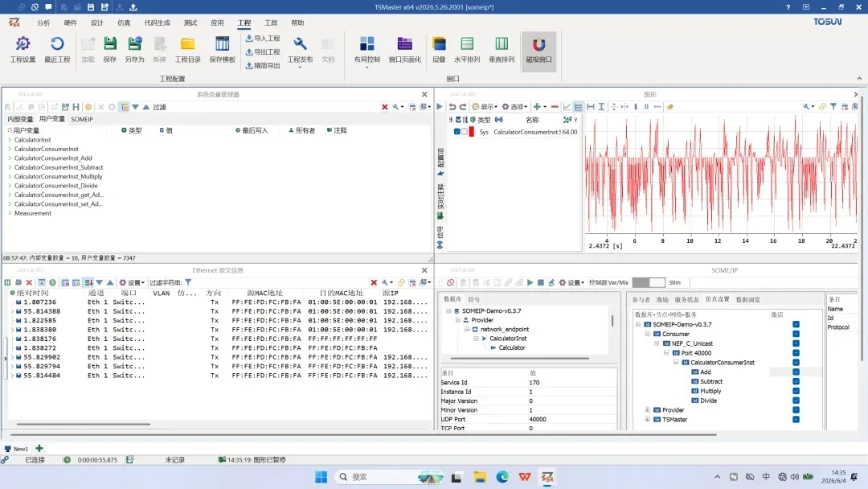Toggle activation checkbox for Provider row
Image resolution: width=868 pixels, height=489 pixels.
pos(796,410)
